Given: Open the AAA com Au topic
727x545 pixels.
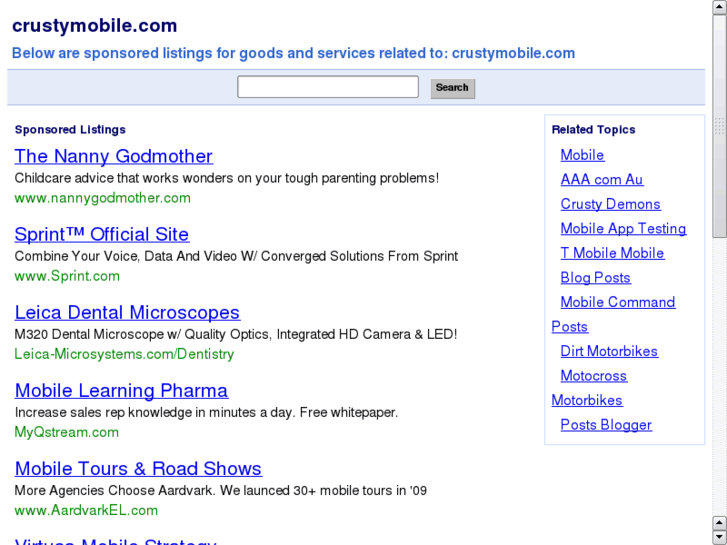Looking at the screenshot, I should (x=601, y=180).
